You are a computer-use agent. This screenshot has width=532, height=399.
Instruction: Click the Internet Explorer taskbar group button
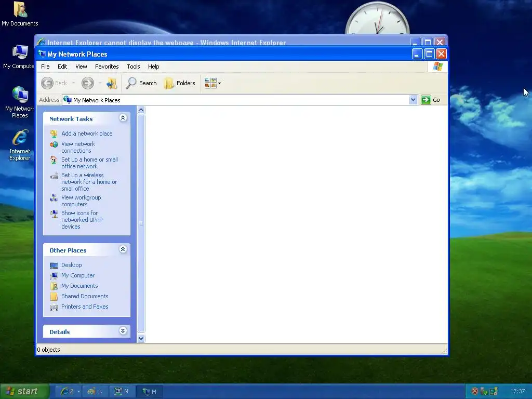click(69, 391)
